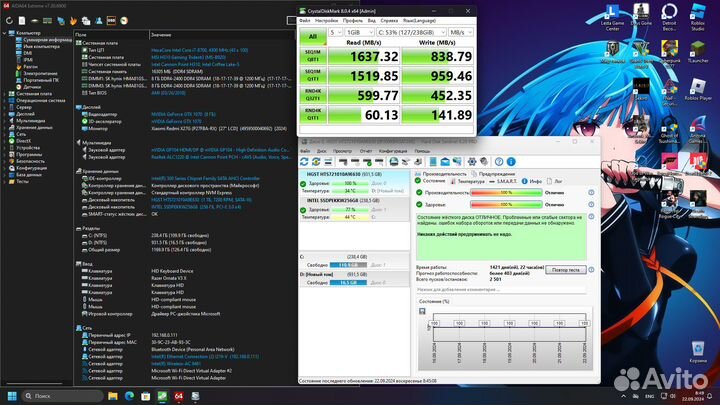The image size is (720, 405).
Task: Click Здоровье 100% gradient bar in right panel
Action: tap(506, 205)
